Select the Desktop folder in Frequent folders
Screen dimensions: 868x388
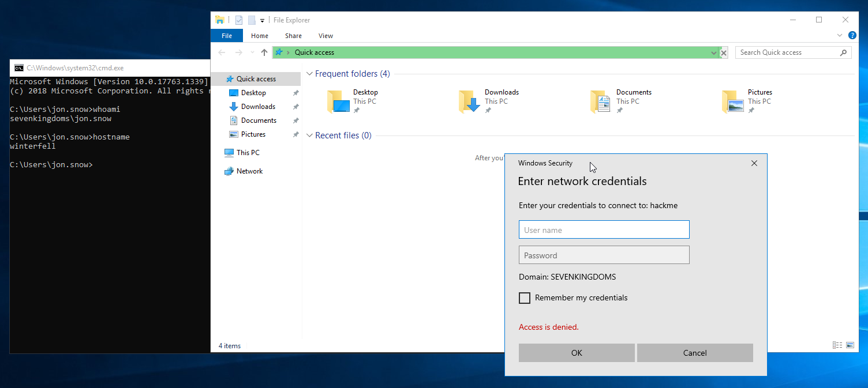[x=352, y=101]
